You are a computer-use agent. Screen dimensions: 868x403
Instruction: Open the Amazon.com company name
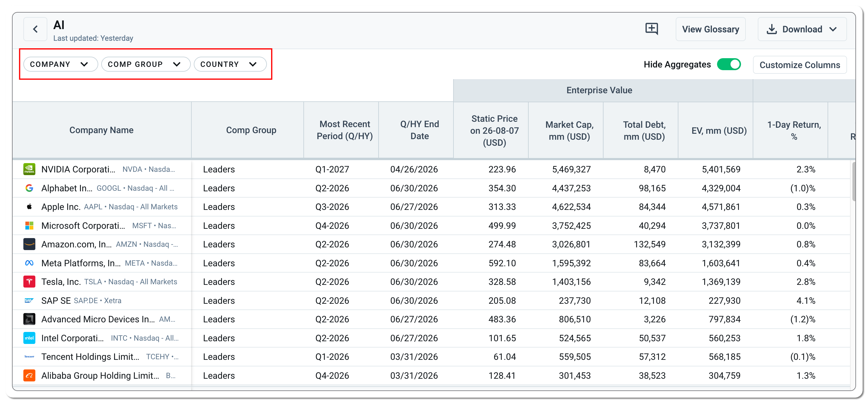[76, 244]
